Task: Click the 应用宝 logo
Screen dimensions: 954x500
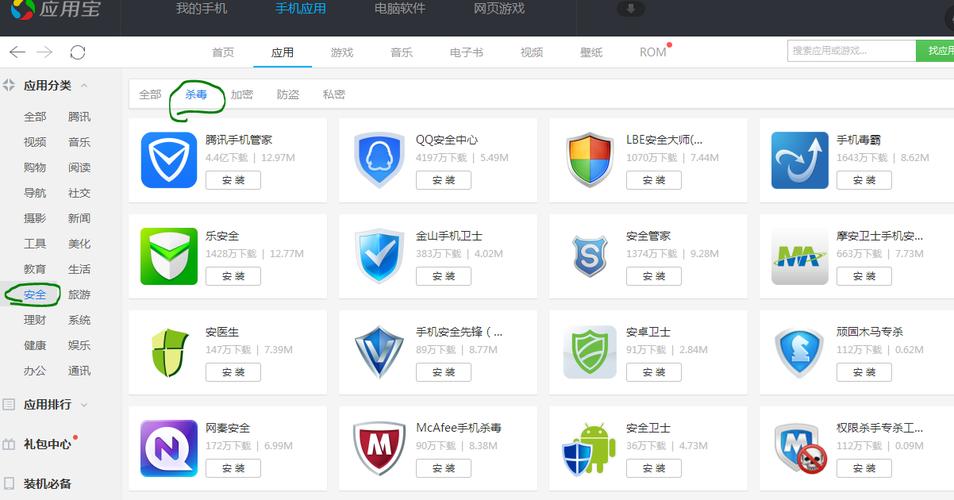Action: click(55, 9)
